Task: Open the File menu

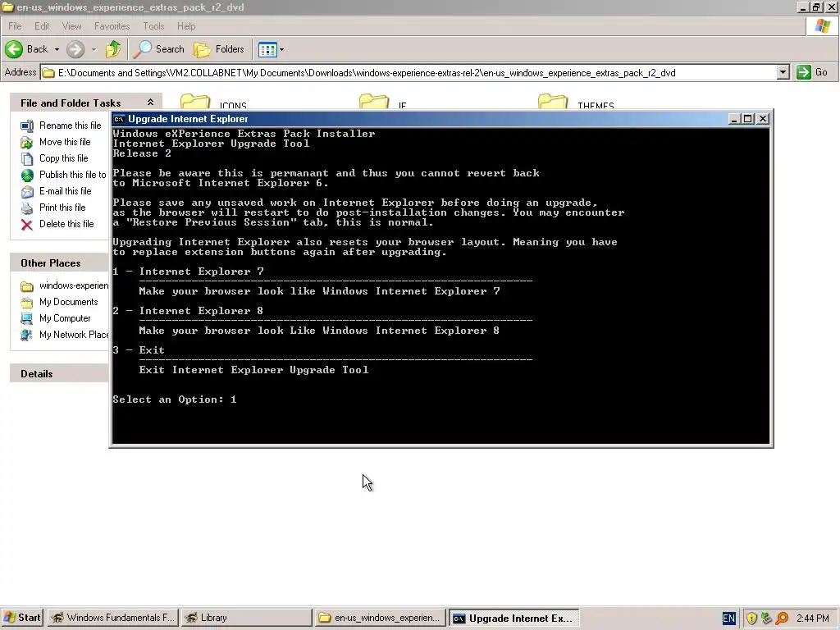Action: 15,25
